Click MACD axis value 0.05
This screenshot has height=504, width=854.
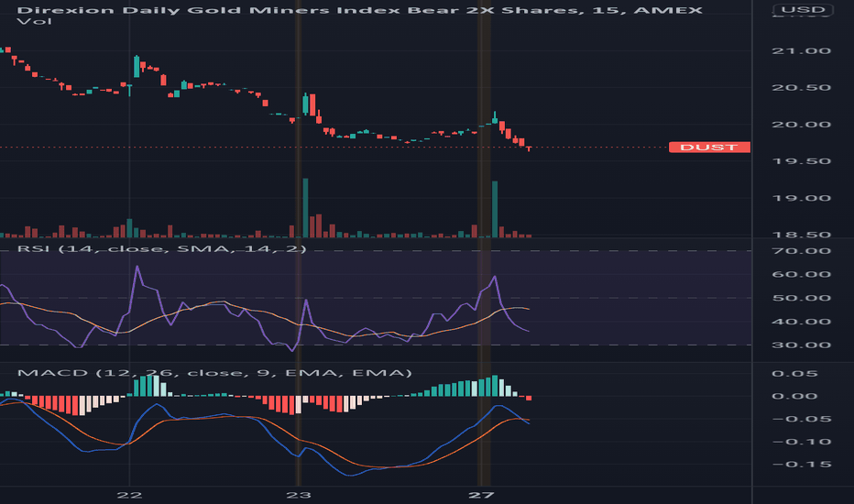point(794,374)
